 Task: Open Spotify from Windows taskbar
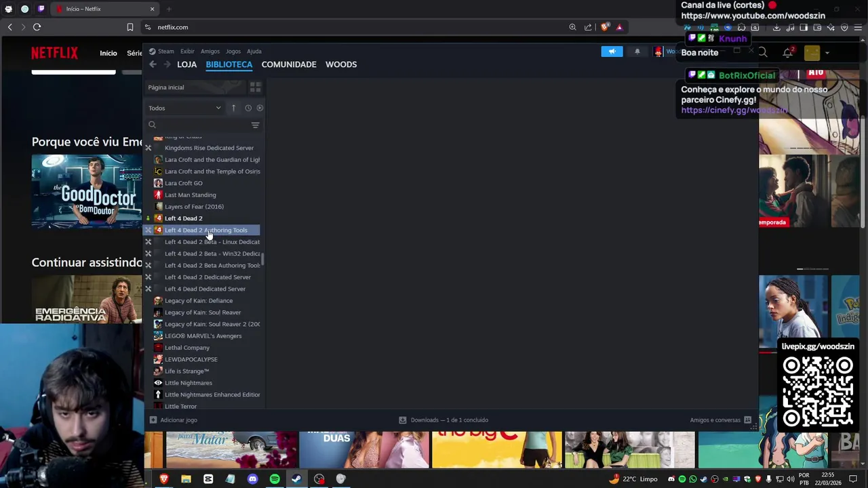tap(275, 479)
